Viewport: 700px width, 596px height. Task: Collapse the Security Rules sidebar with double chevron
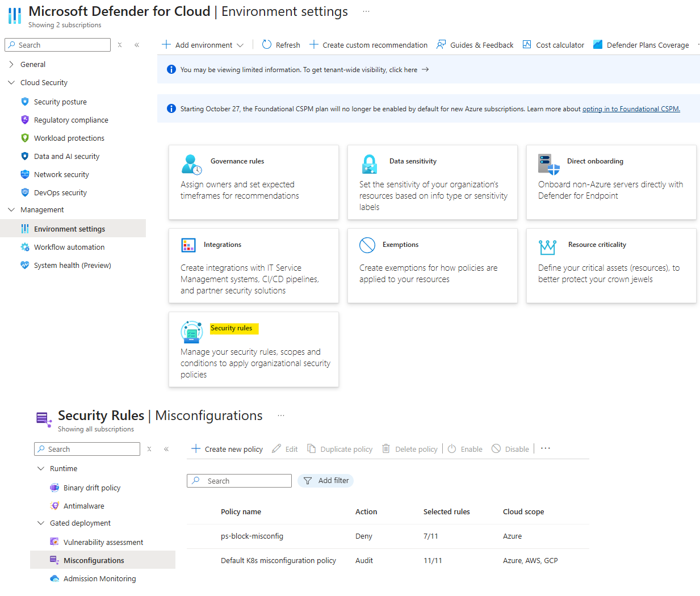166,449
